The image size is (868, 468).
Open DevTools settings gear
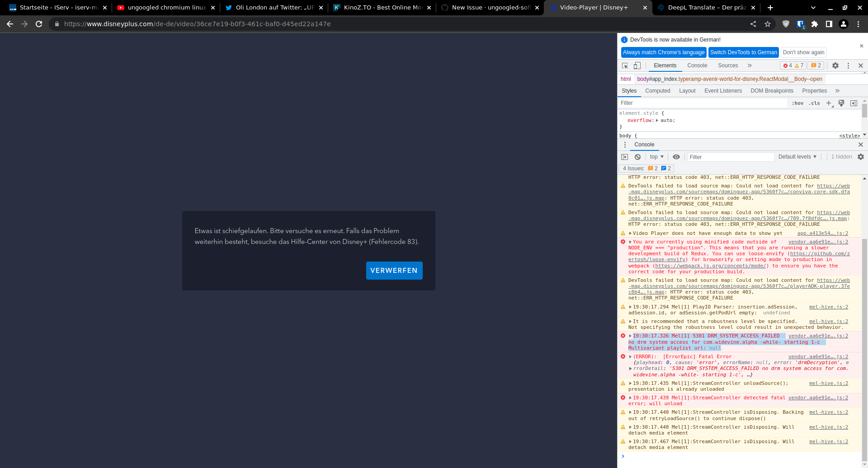point(835,66)
